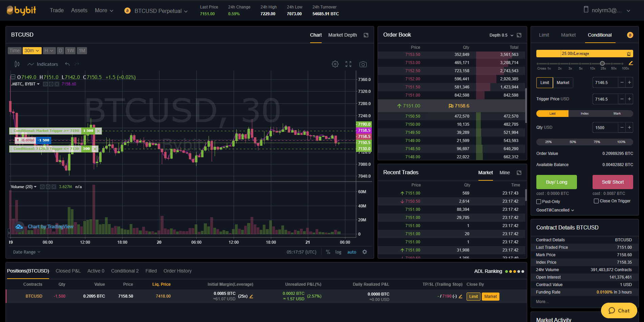Show the Mine recent trades tab

[x=505, y=173]
